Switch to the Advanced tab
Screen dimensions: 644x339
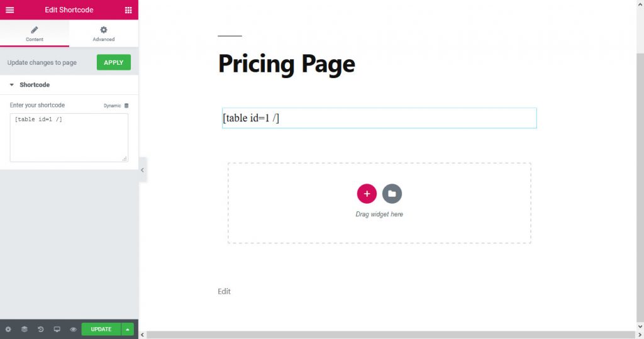pos(104,33)
